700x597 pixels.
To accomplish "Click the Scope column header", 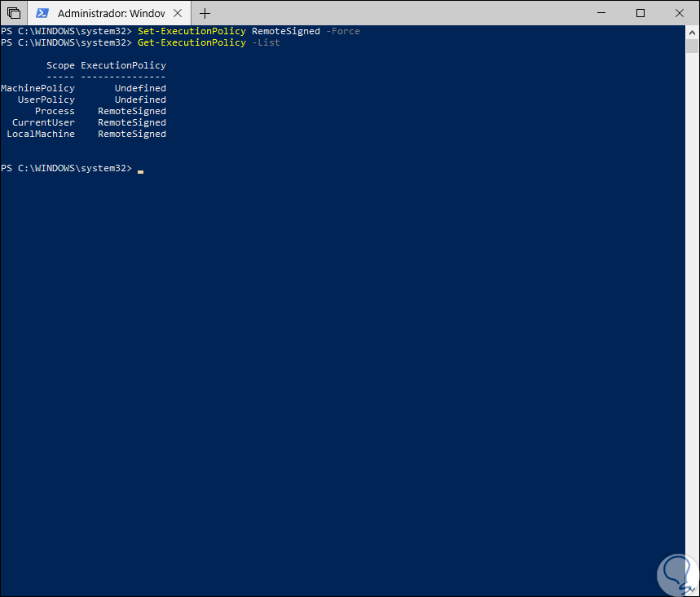I will coord(59,64).
